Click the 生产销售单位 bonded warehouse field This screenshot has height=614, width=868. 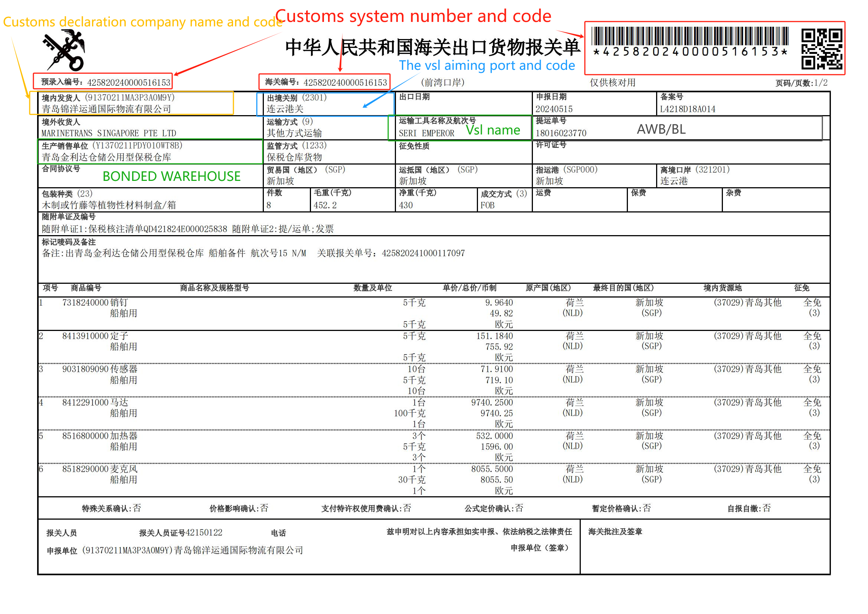[150, 151]
